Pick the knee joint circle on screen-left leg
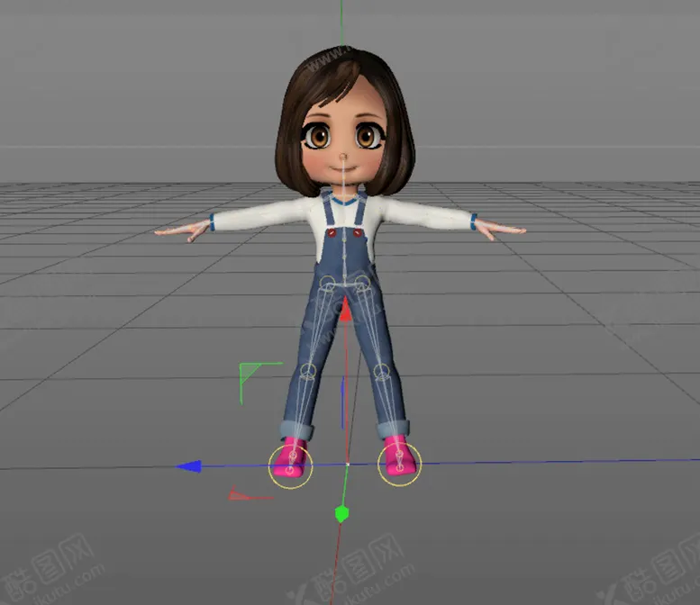 pos(307,371)
